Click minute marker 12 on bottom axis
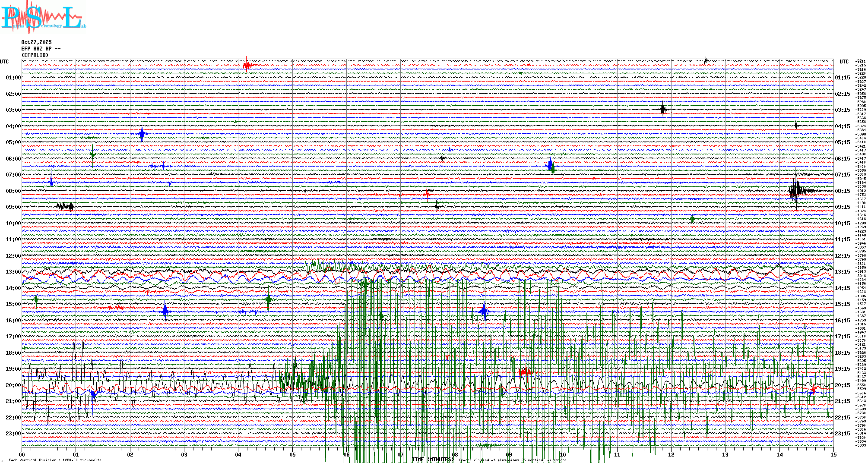The image size is (868, 466). [671, 454]
